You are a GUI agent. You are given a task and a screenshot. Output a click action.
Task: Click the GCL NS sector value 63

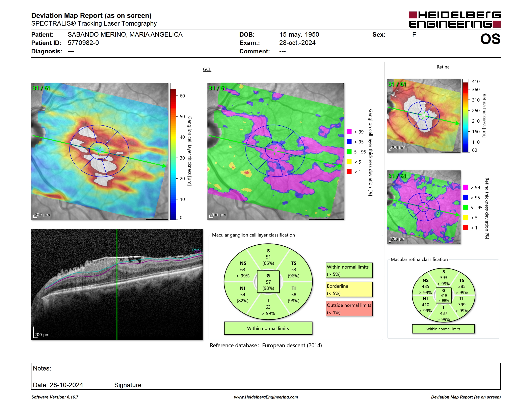coord(243,270)
